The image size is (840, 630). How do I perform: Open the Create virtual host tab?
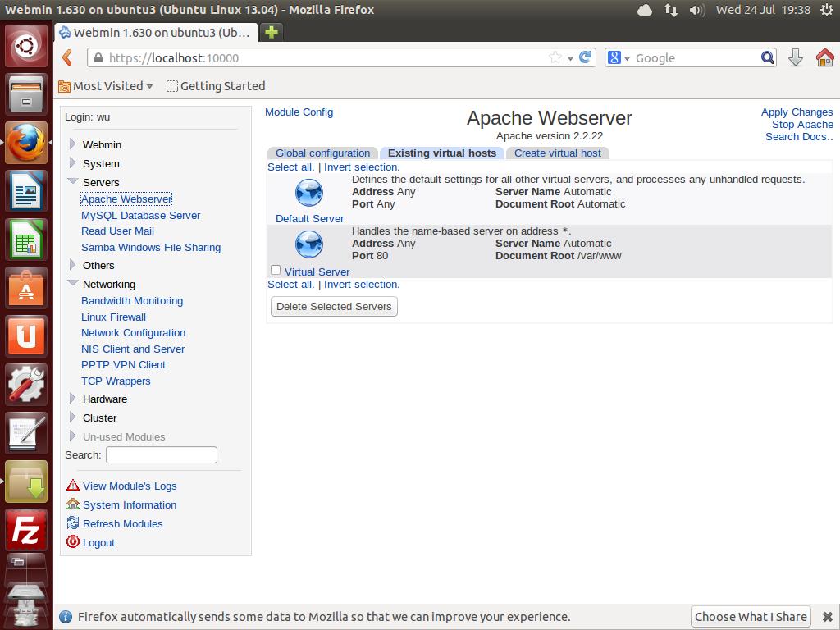click(x=557, y=153)
